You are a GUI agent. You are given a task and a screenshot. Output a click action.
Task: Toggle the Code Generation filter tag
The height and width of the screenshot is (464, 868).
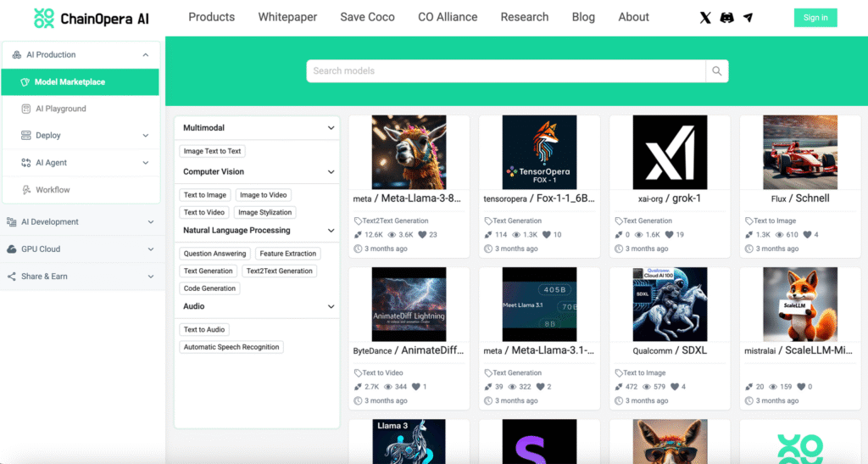(209, 288)
